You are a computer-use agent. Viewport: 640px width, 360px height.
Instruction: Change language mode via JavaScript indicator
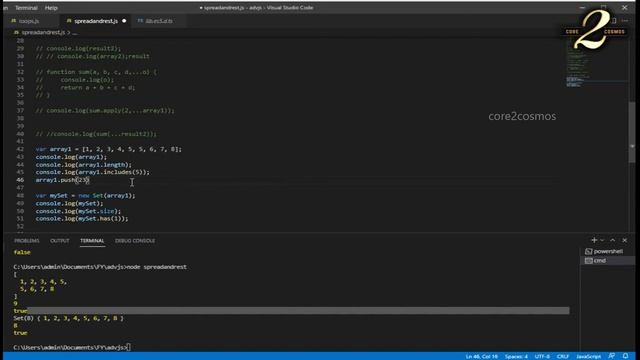[x=588, y=356]
